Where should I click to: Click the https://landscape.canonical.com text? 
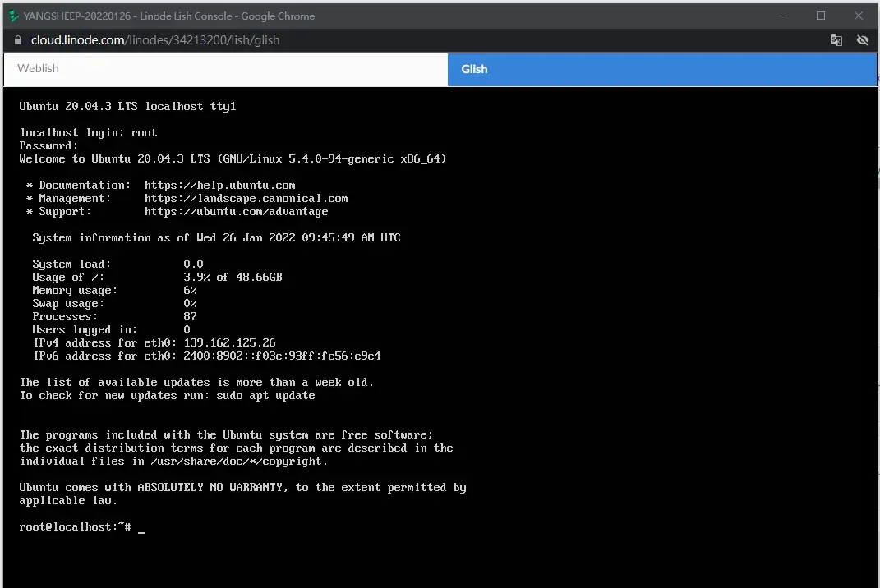pyautogui.click(x=246, y=199)
